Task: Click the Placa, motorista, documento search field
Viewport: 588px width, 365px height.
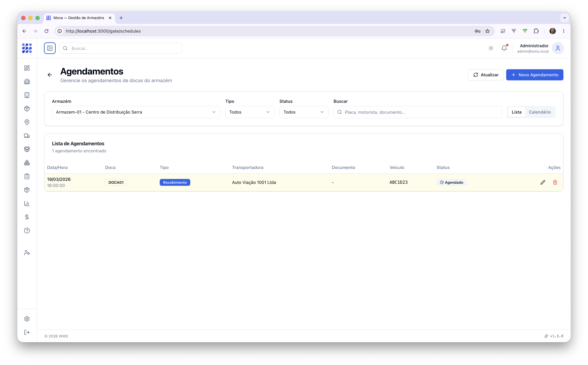Action: (417, 112)
